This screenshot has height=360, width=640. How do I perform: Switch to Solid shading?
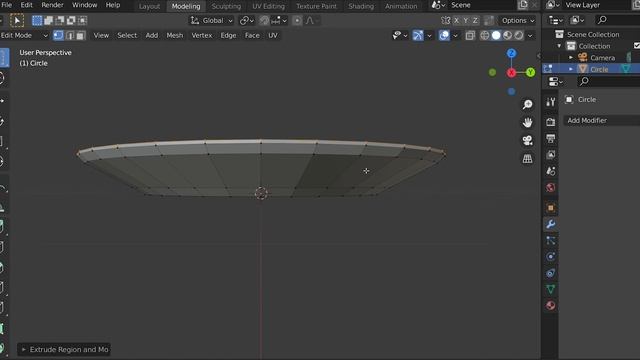pyautogui.click(x=496, y=36)
